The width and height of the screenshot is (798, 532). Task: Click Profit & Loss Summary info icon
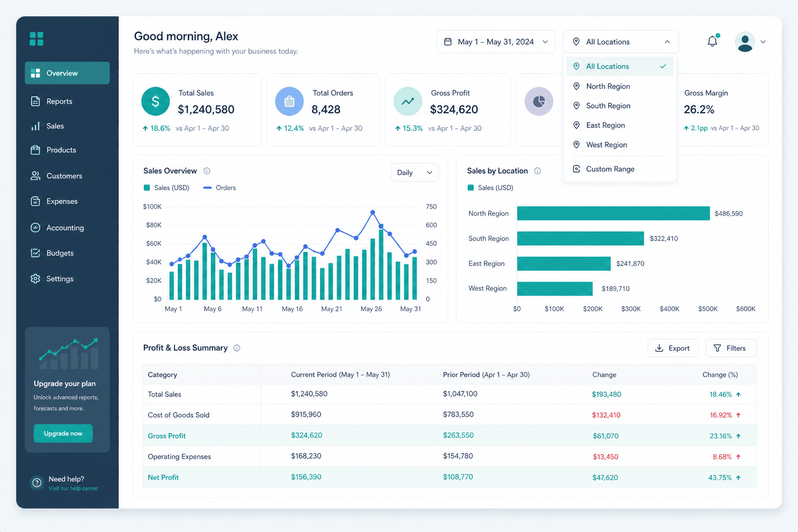tap(237, 348)
